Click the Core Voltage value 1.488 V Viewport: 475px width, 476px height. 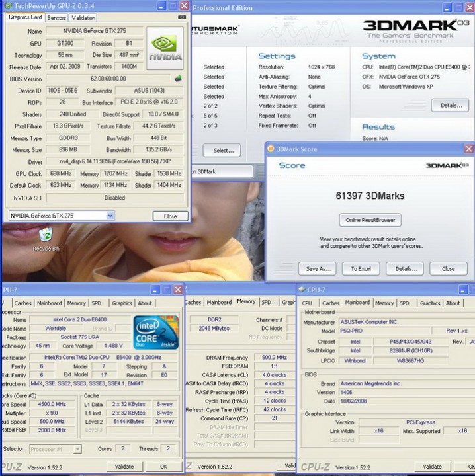point(113,346)
